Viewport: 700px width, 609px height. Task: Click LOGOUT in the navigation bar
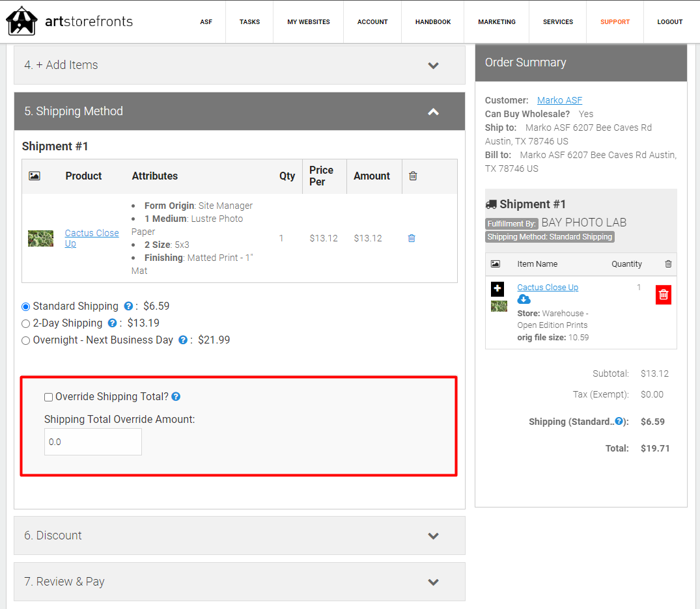tap(669, 22)
